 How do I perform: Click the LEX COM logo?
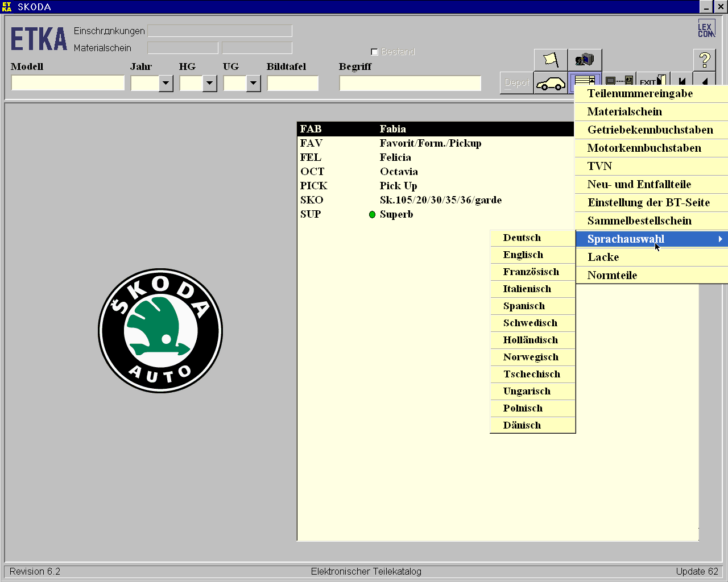(x=706, y=29)
